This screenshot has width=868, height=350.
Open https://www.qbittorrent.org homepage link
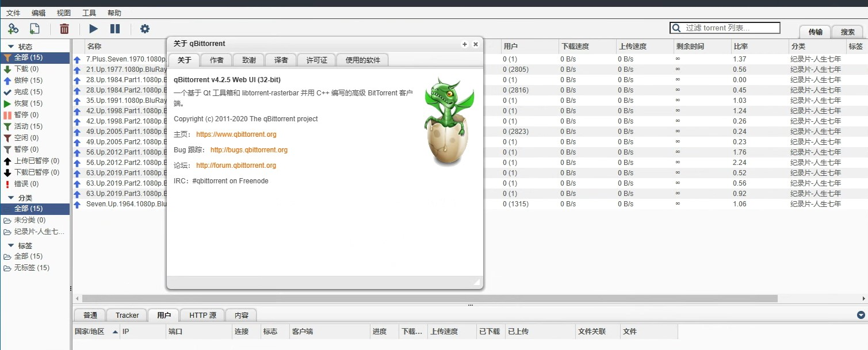click(236, 134)
